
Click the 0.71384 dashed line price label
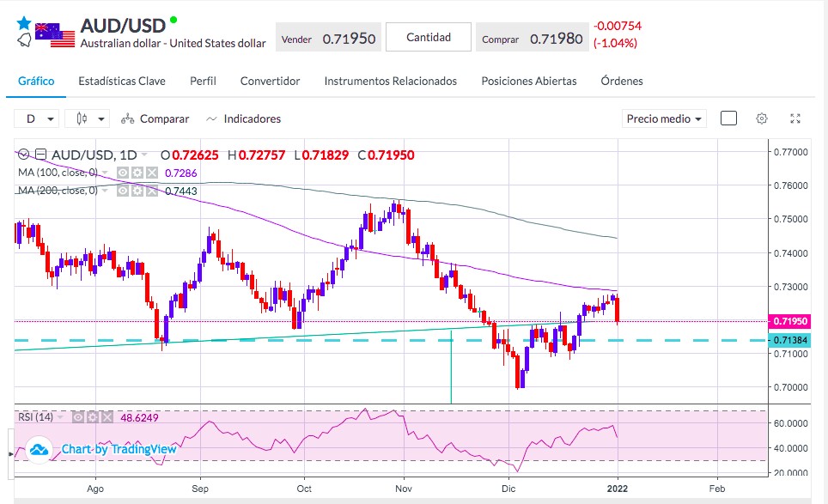[790, 340]
